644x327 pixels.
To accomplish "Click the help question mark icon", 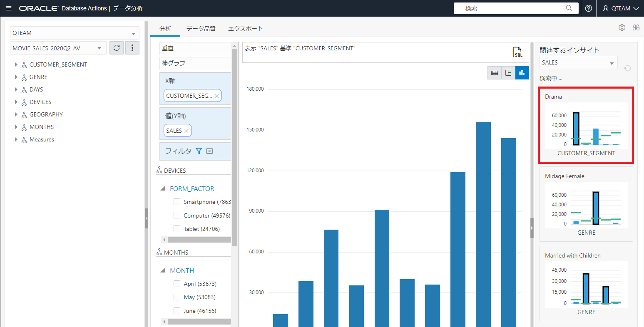I will tap(588, 8).
